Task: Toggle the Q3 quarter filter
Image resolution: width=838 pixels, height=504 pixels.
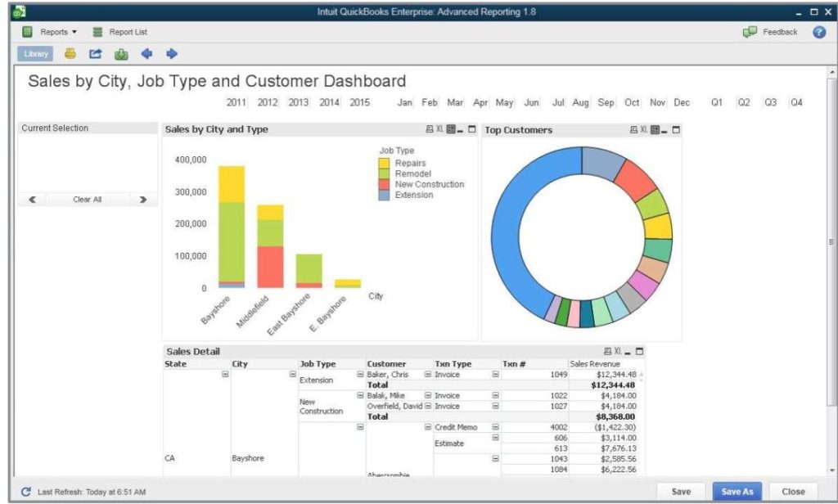Action: tap(770, 103)
